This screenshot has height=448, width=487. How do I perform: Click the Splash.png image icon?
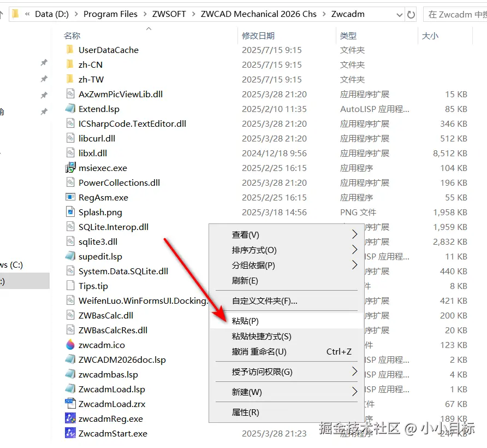coord(70,212)
